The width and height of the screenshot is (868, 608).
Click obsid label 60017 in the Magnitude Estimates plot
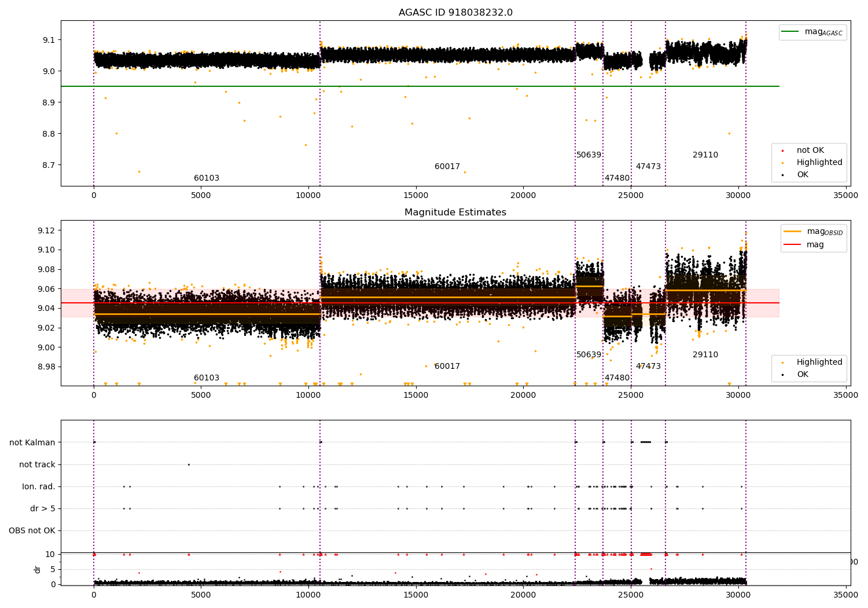447,367
